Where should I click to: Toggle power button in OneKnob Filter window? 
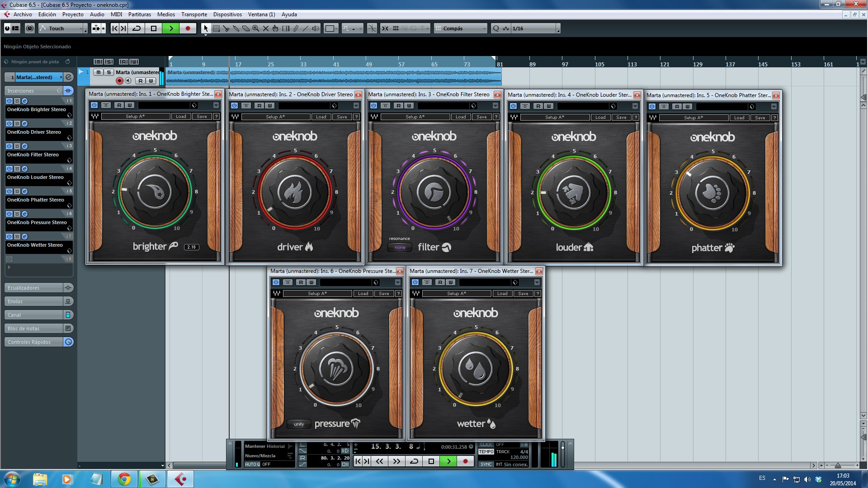pos(373,106)
